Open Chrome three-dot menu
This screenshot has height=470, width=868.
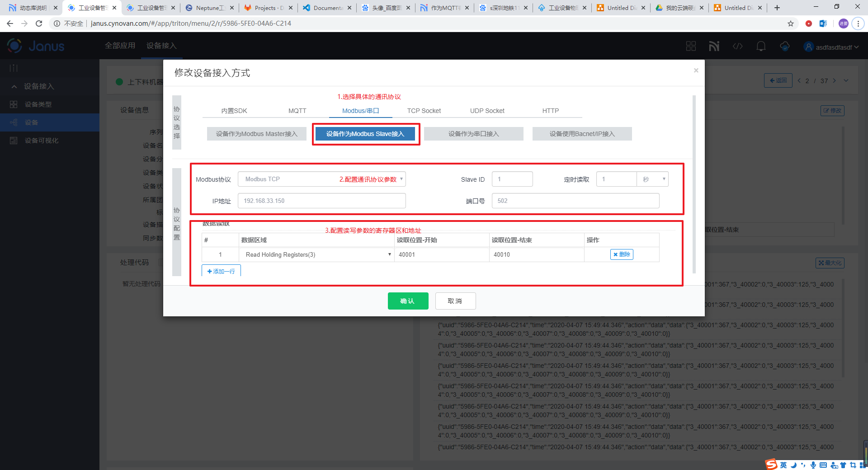tap(858, 23)
